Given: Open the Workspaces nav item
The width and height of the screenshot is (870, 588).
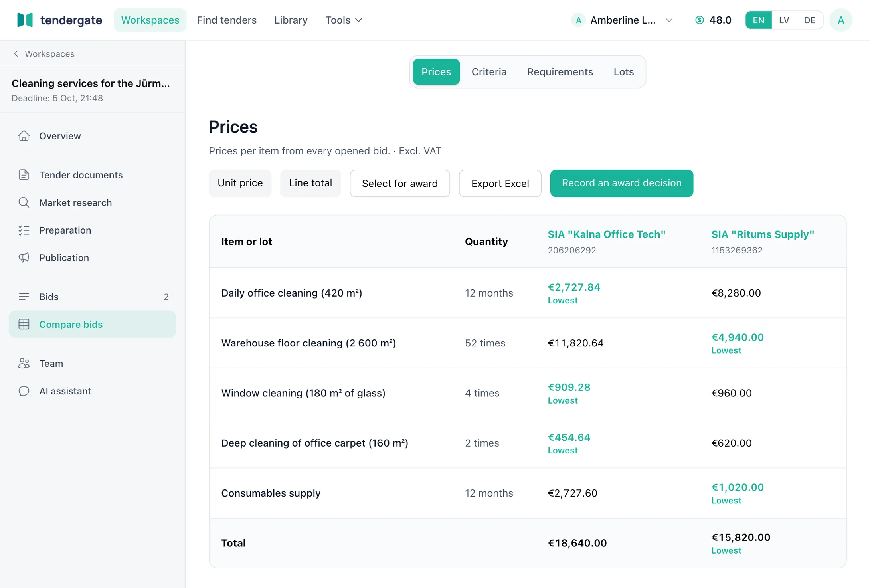Looking at the screenshot, I should [150, 20].
